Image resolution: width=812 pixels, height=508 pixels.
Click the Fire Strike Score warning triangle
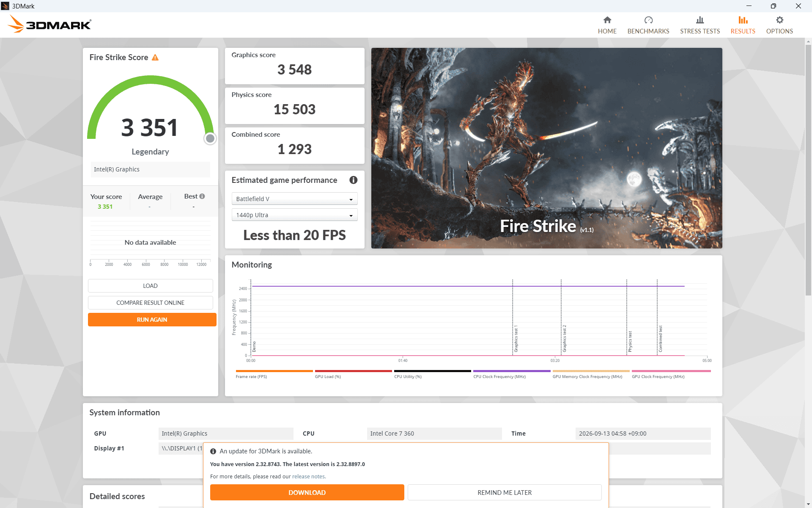pos(155,58)
